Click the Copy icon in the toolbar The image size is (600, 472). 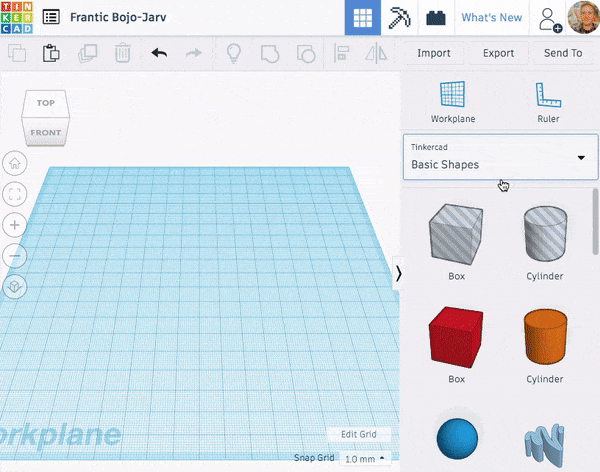[17, 53]
